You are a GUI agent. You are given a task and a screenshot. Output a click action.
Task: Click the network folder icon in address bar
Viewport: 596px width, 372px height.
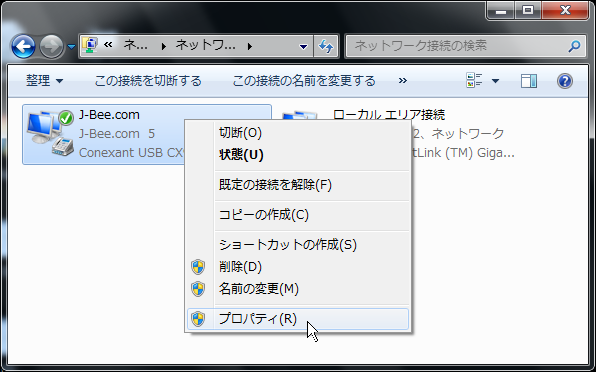tap(90, 46)
